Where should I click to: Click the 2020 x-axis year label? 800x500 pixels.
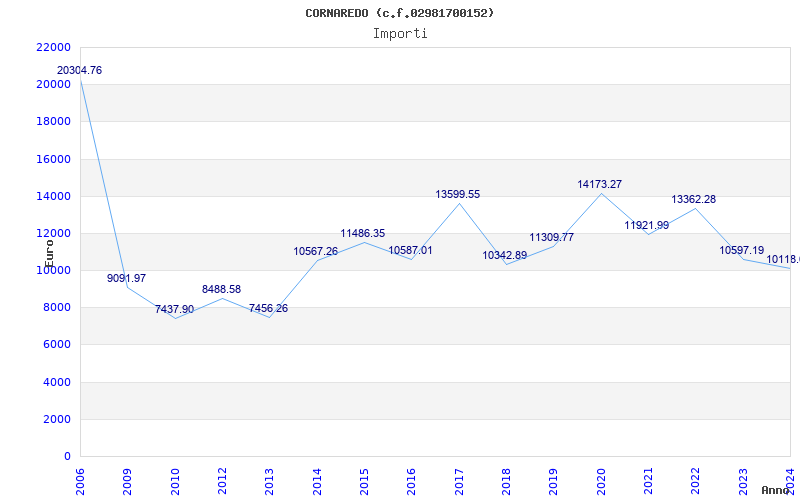pyautogui.click(x=601, y=481)
